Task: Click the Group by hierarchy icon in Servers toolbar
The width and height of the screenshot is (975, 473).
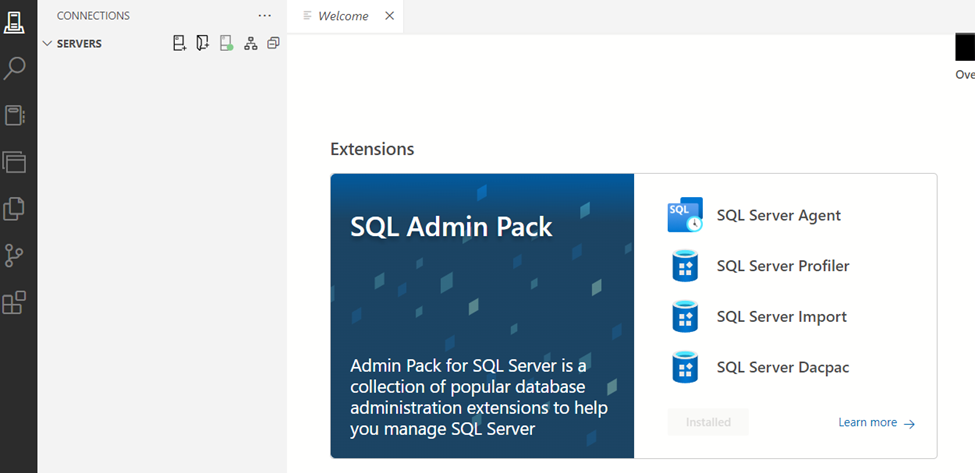Action: pyautogui.click(x=251, y=44)
